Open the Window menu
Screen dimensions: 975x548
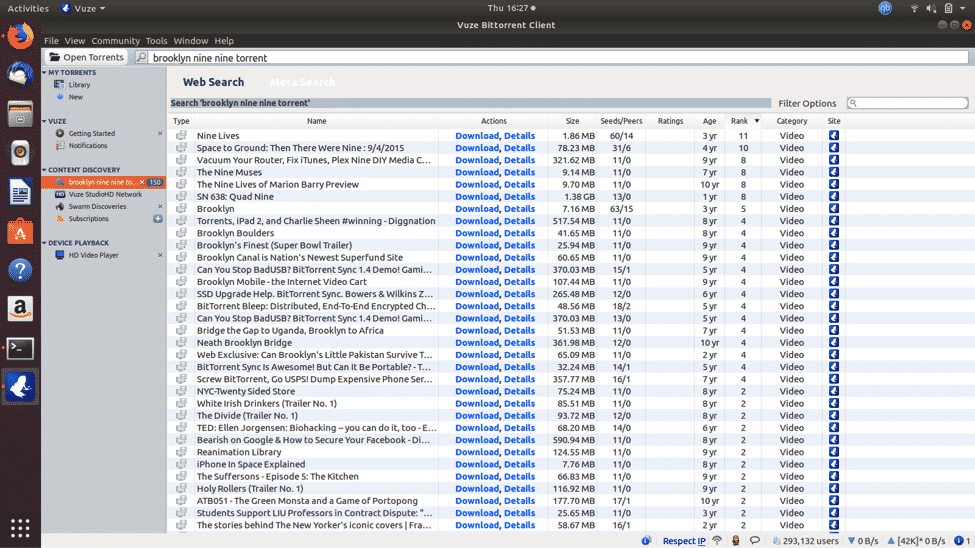[x=190, y=40]
